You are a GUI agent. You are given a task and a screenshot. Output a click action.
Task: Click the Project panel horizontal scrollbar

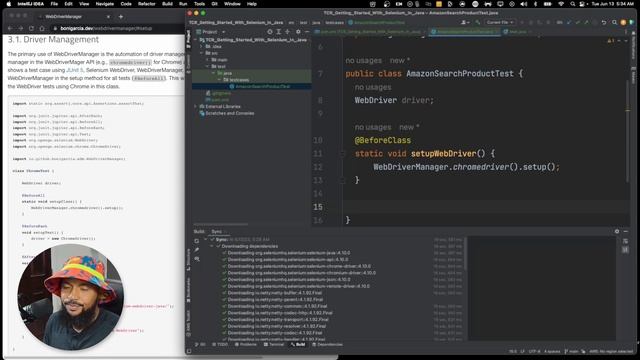tap(220, 224)
